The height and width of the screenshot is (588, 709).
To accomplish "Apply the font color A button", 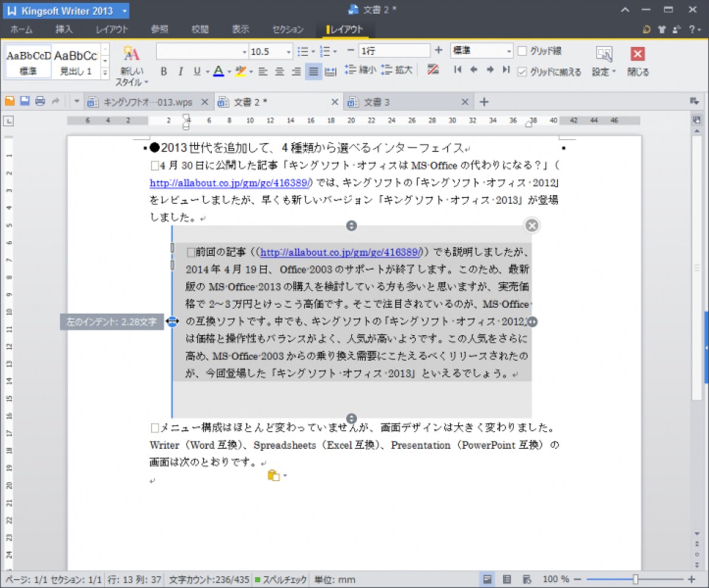I will 217,71.
